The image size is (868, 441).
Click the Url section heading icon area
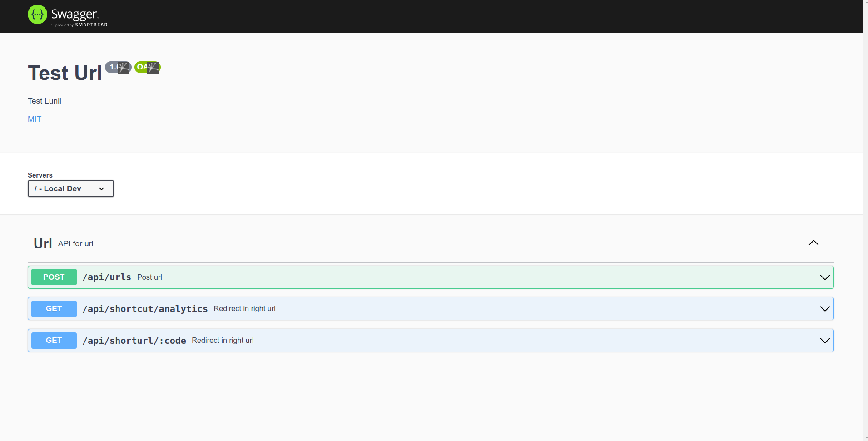point(42,243)
